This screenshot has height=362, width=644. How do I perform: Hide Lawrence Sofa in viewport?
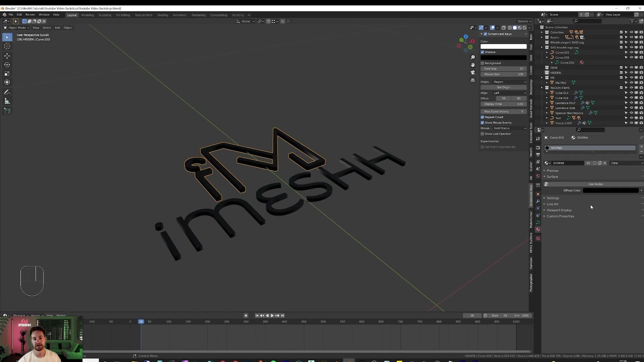(x=631, y=108)
